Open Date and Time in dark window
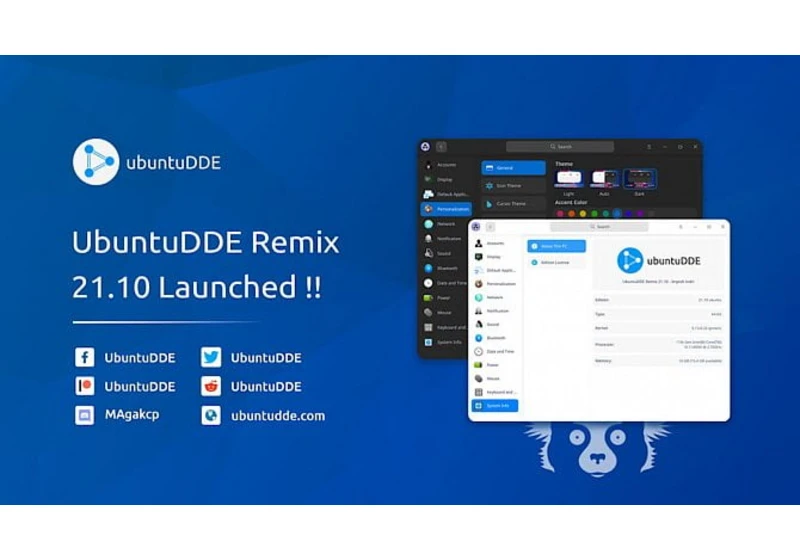Screen dimensions: 800x560 [445, 283]
